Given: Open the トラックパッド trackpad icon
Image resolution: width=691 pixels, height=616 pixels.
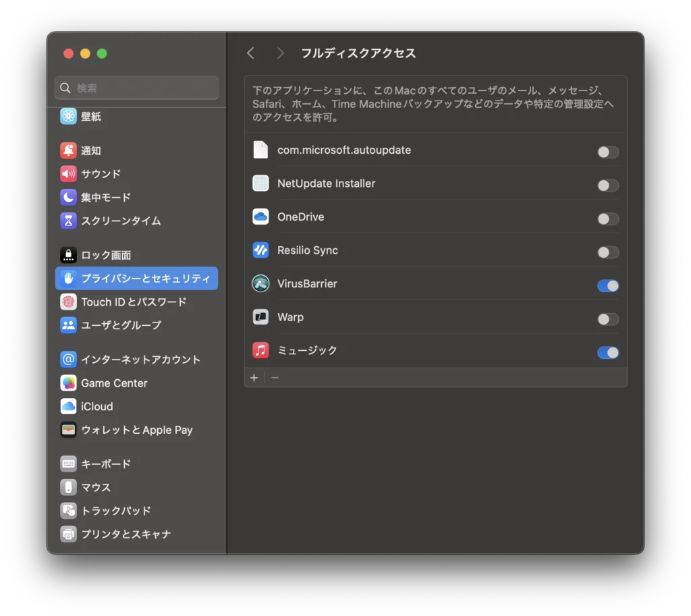Looking at the screenshot, I should tap(68, 511).
